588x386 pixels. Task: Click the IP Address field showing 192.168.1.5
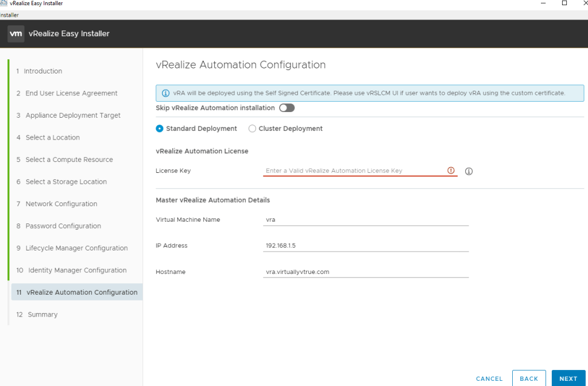tap(366, 246)
